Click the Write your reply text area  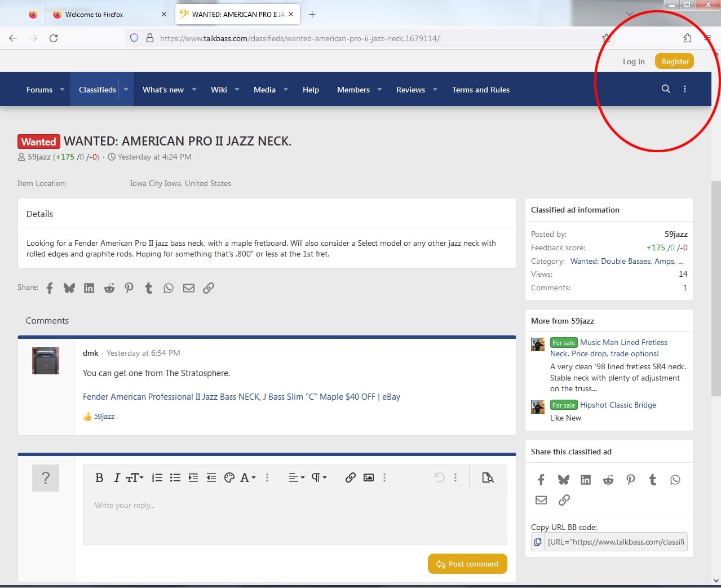pyautogui.click(x=295, y=517)
